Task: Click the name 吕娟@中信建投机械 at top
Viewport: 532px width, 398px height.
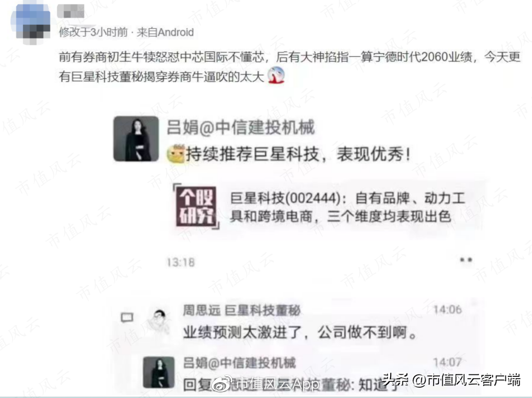Action: (x=241, y=128)
